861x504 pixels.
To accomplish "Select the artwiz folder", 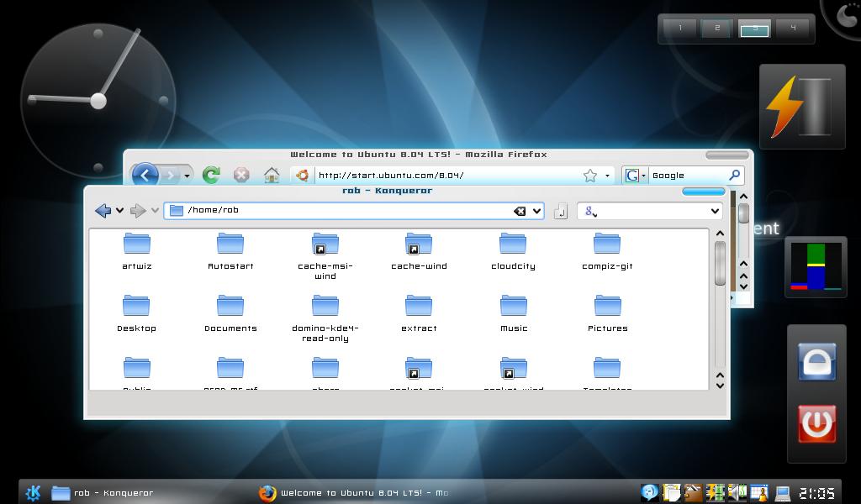I will click(x=137, y=251).
